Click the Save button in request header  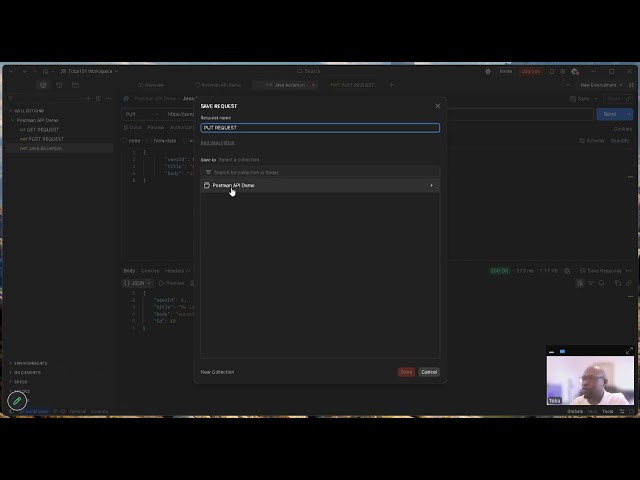coord(580,99)
